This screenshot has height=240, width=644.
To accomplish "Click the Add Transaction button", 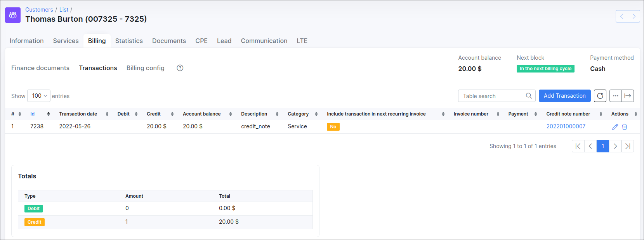I will pos(564,96).
